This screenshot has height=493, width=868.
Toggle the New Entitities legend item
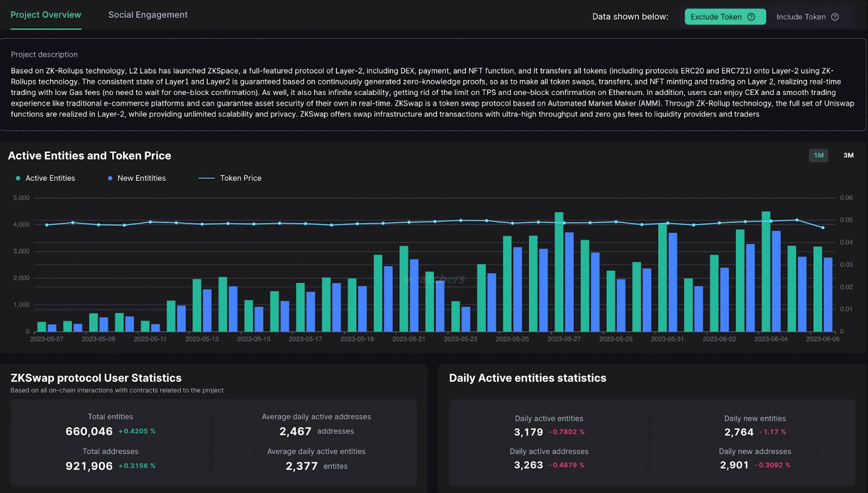coord(137,178)
